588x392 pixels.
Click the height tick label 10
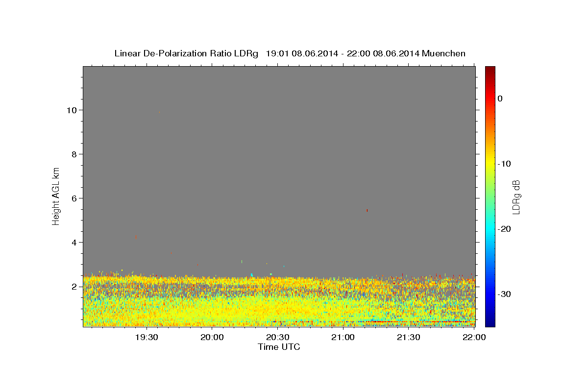pyautogui.click(x=73, y=110)
